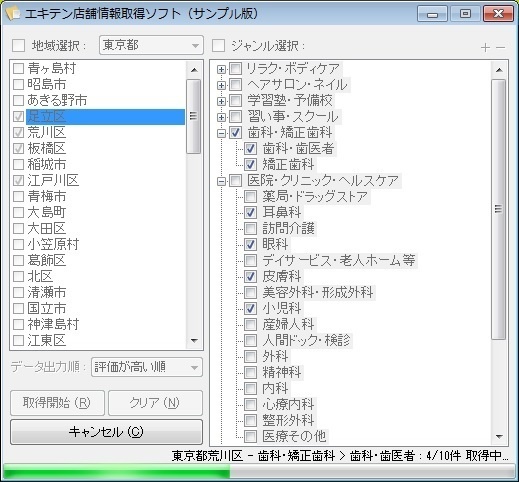Select the highlighted 足立区 row
This screenshot has width=519, height=482.
[x=105, y=117]
